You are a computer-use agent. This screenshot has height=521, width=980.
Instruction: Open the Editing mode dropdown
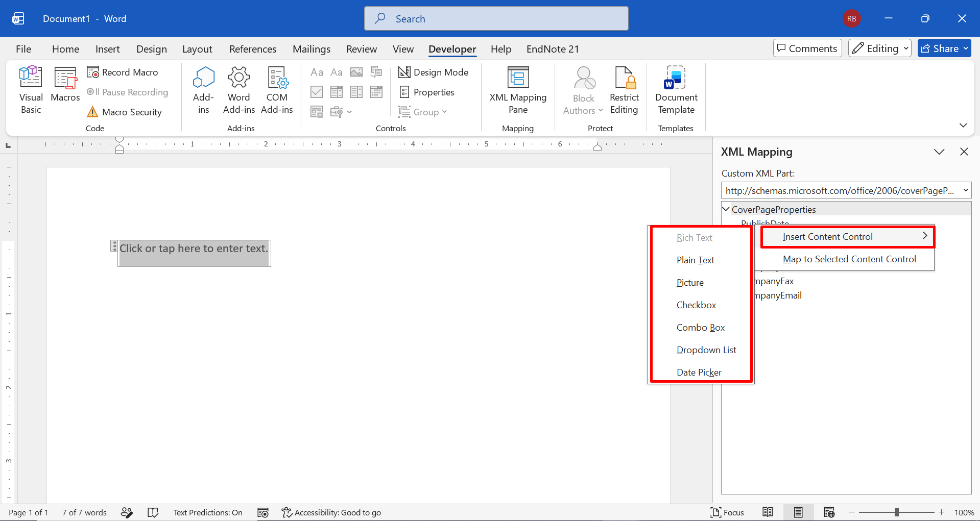point(880,48)
